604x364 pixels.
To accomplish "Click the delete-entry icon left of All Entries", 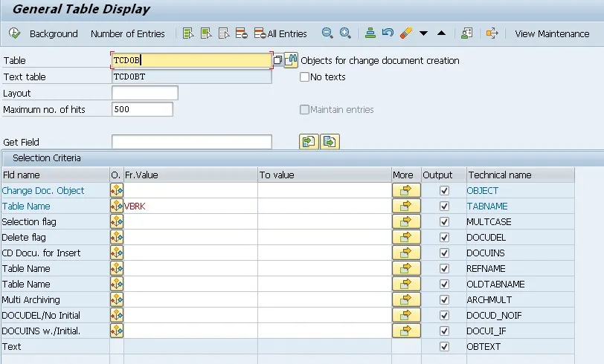I will coord(242,33).
